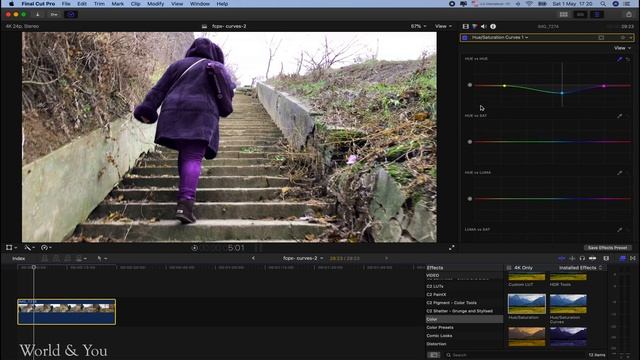Click the import media arrow icon
The height and width of the screenshot is (360, 640).
tap(38, 14)
